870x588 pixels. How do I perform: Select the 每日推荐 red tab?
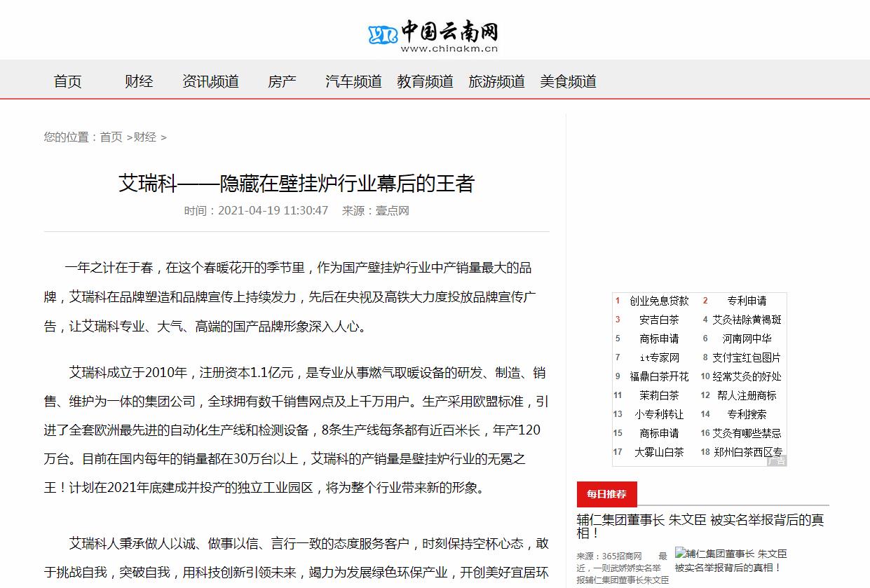(x=607, y=494)
